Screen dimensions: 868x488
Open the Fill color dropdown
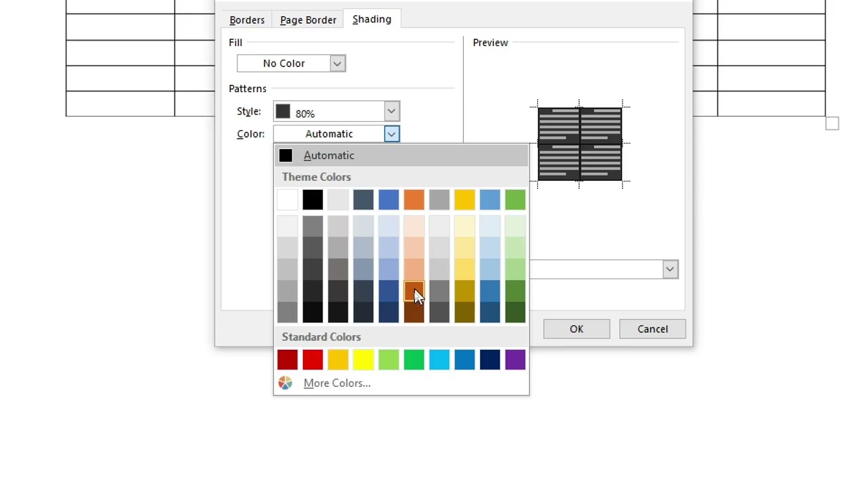pos(336,63)
